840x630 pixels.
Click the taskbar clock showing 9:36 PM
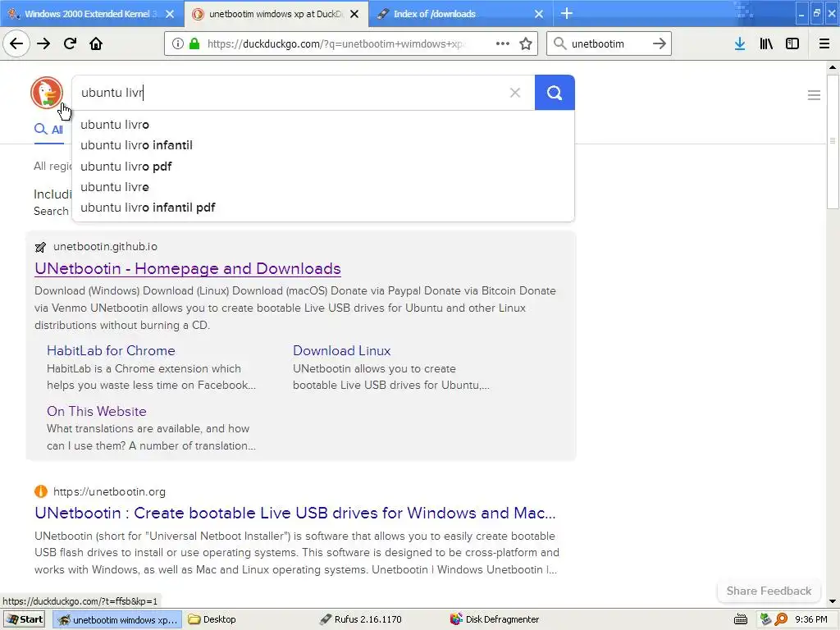click(x=810, y=619)
